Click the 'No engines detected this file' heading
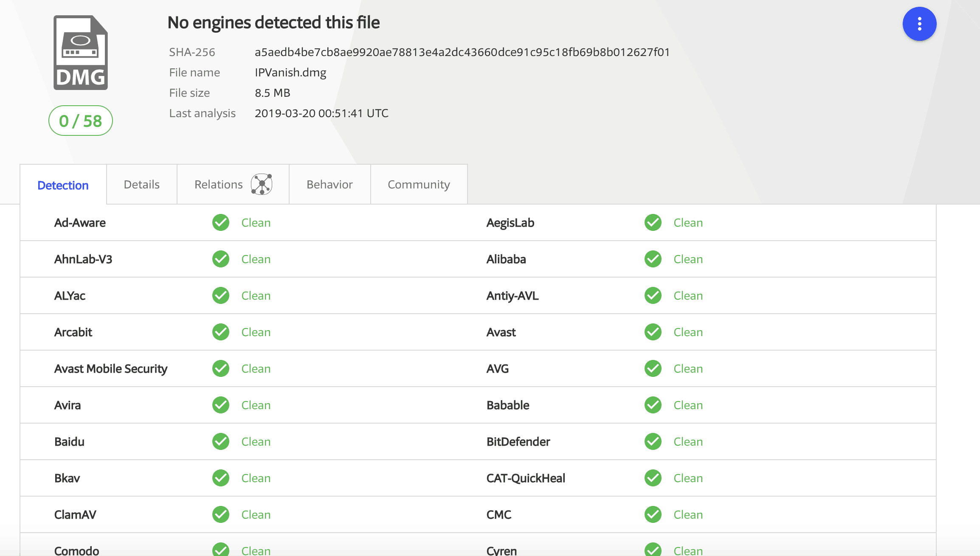 [273, 22]
